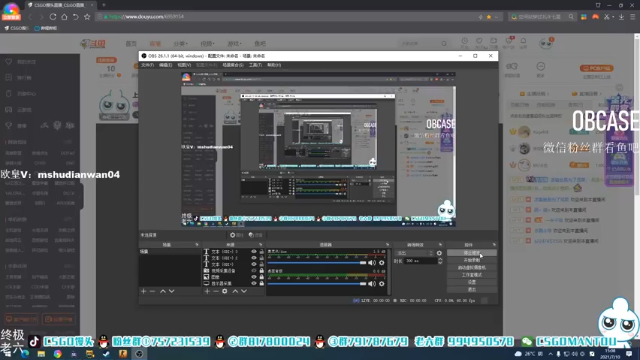Move scene up with arrow icon
Screen dimensions: 640x360
point(162,291)
